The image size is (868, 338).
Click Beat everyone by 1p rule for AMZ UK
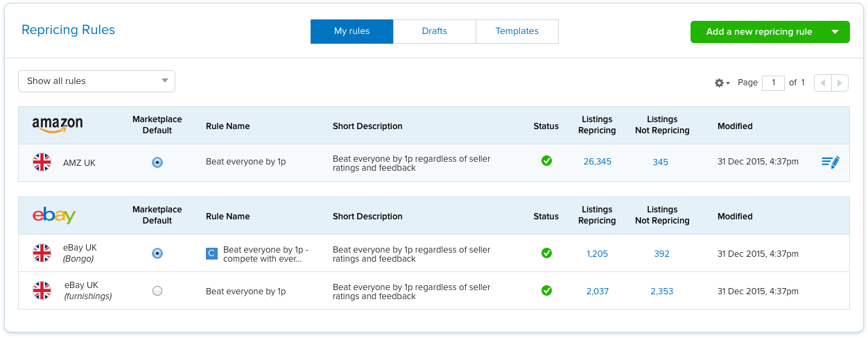[245, 162]
